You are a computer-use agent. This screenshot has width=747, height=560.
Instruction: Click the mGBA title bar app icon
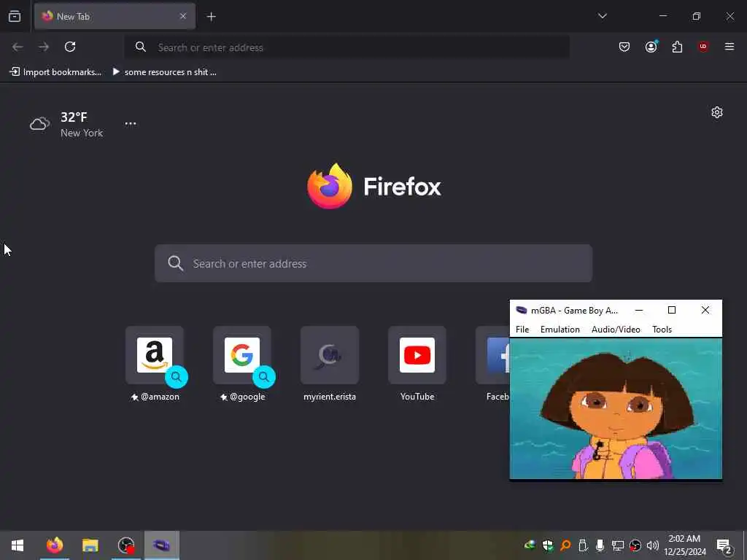521,310
